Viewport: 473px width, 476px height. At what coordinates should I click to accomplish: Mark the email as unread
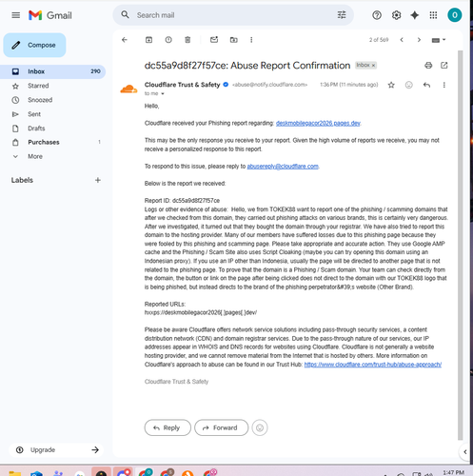coord(214,40)
